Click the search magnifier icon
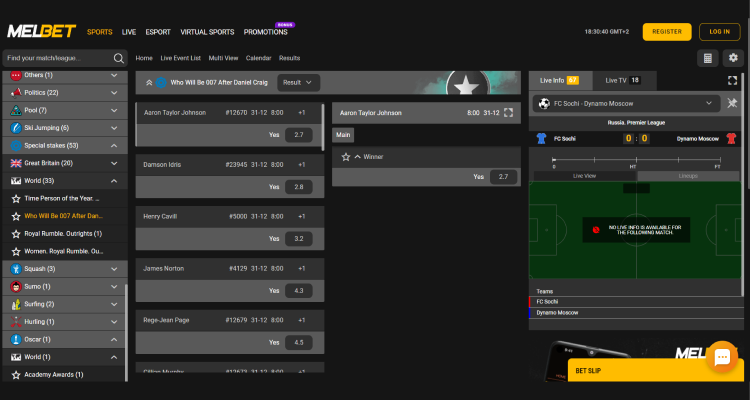This screenshot has width=750, height=400. pos(119,58)
